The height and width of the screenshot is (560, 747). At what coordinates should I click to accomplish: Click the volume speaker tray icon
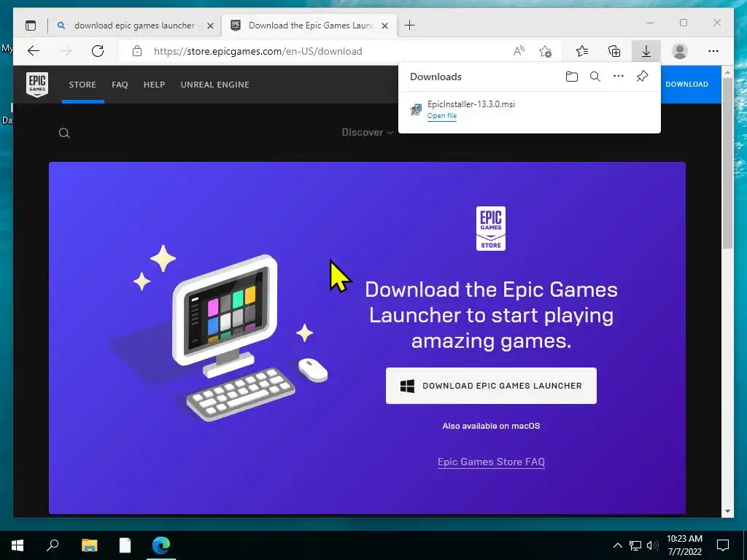coord(652,545)
